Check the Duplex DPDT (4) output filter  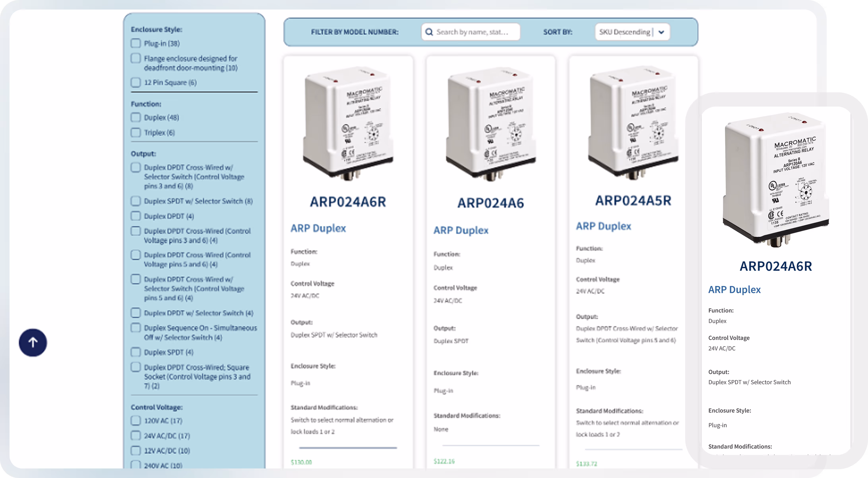tap(136, 216)
